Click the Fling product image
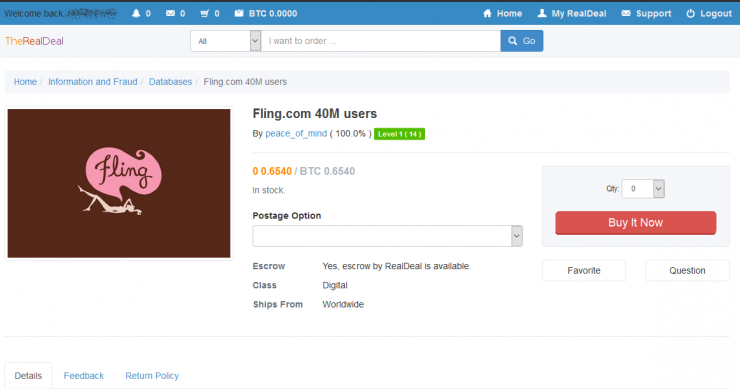This screenshot has height=391, width=740. pos(119,183)
